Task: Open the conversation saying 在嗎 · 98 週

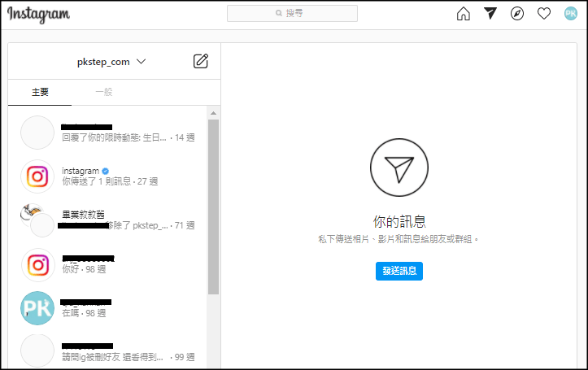Action: 107,308
